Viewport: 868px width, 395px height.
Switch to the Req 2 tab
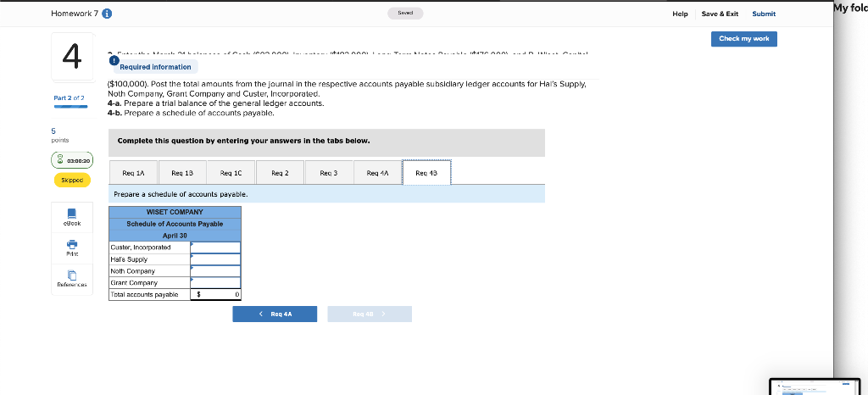280,173
